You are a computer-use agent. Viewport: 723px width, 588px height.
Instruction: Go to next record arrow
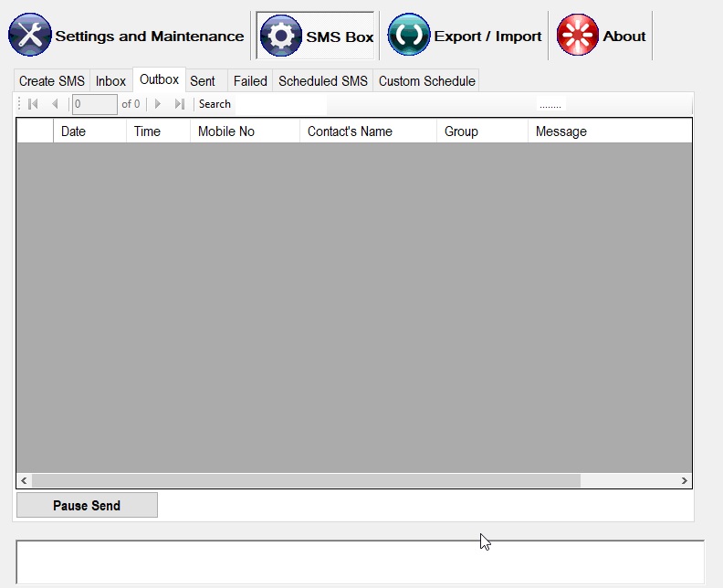click(x=158, y=104)
